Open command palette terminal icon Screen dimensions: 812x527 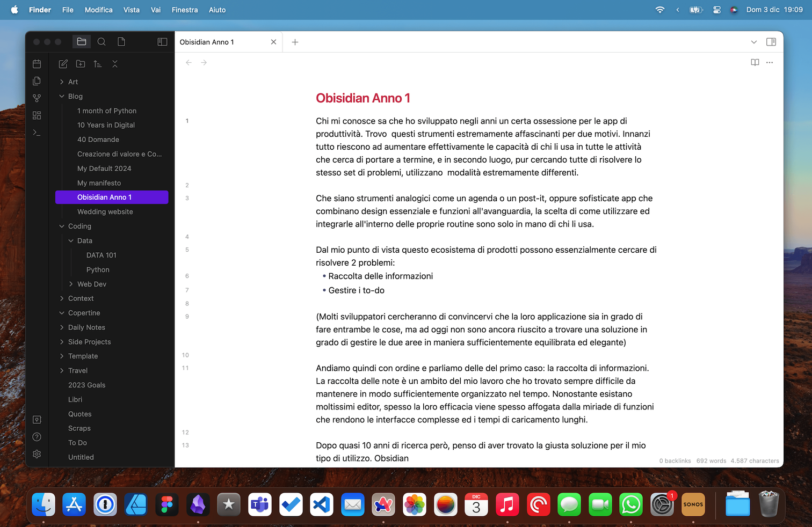click(x=37, y=133)
